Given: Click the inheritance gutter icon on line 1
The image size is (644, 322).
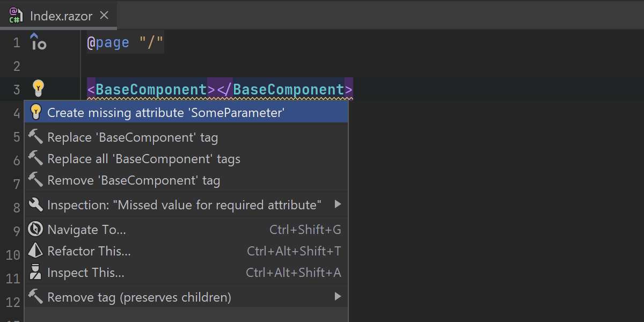Looking at the screenshot, I should [38, 42].
